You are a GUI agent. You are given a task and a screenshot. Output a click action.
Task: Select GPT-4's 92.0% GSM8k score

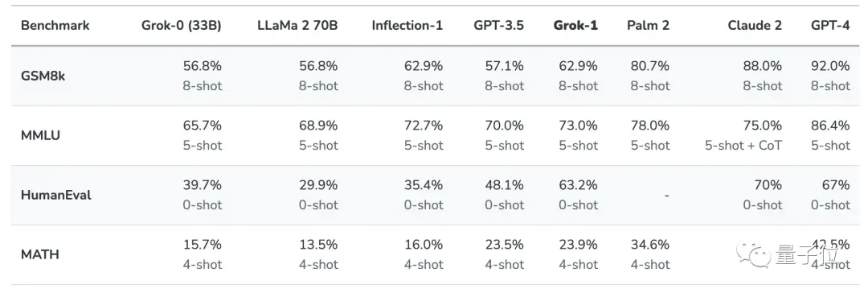829,66
